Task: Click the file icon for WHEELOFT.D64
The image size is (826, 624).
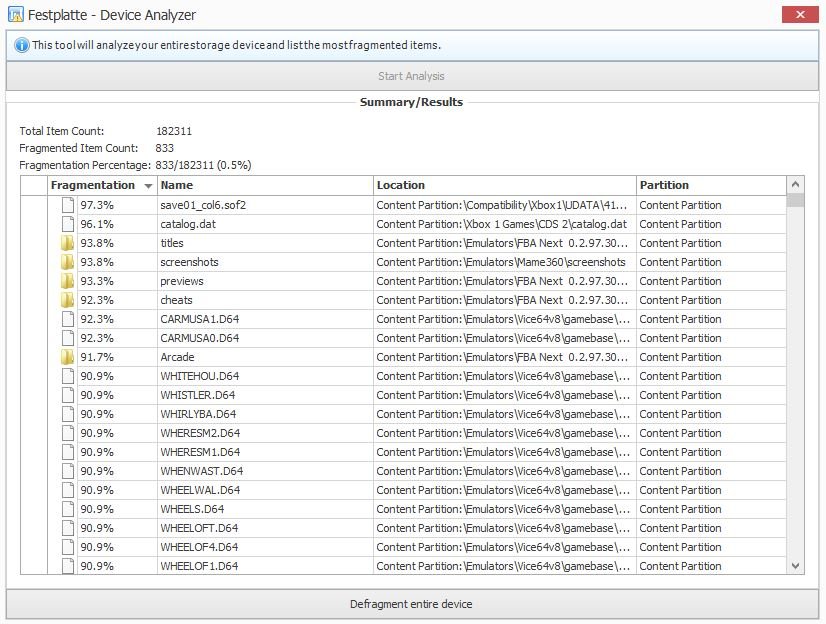Action: pos(67,528)
